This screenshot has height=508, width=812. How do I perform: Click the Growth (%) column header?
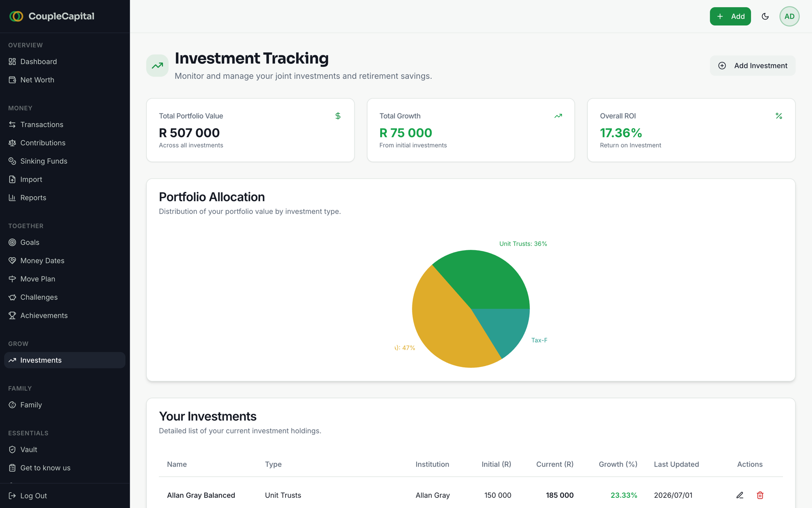(618, 464)
